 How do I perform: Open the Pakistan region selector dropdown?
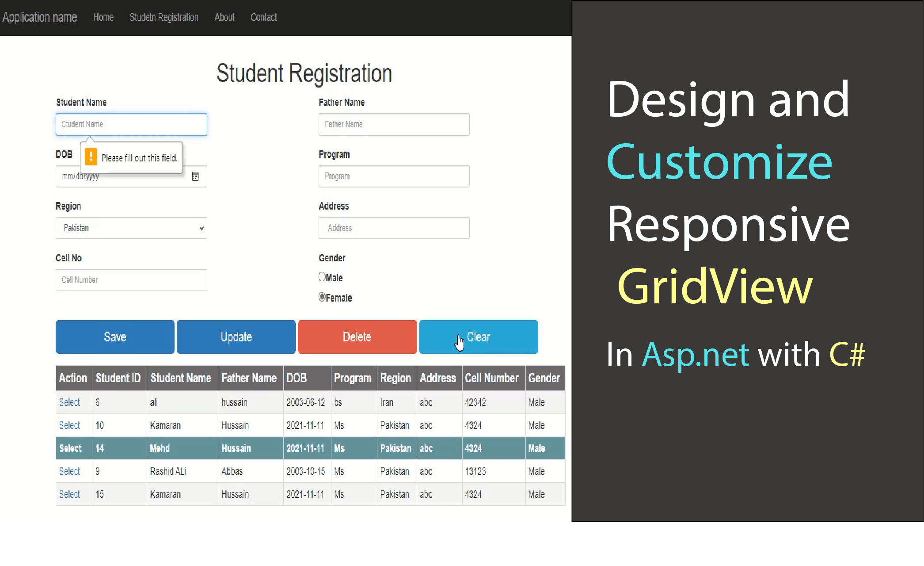pos(131,228)
